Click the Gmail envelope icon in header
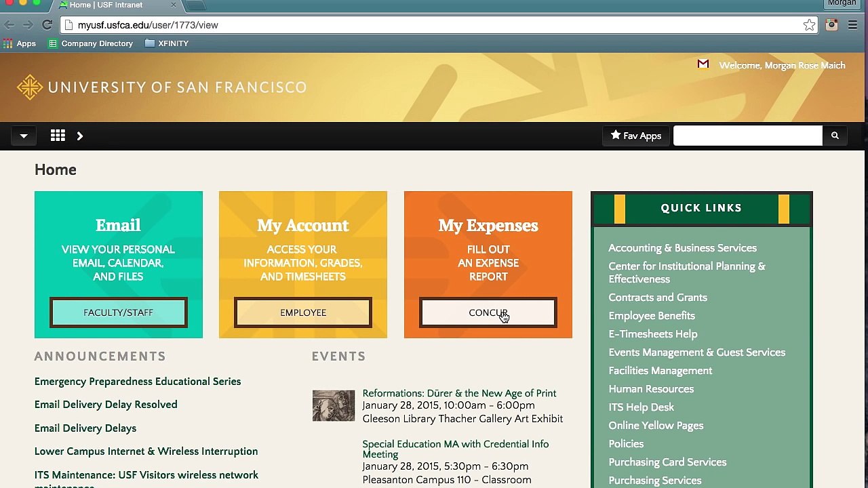Image resolution: width=868 pixels, height=488 pixels. (703, 64)
